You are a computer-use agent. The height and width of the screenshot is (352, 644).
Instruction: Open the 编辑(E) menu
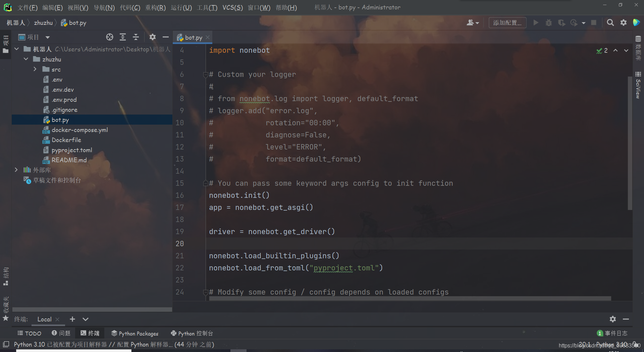pyautogui.click(x=53, y=7)
